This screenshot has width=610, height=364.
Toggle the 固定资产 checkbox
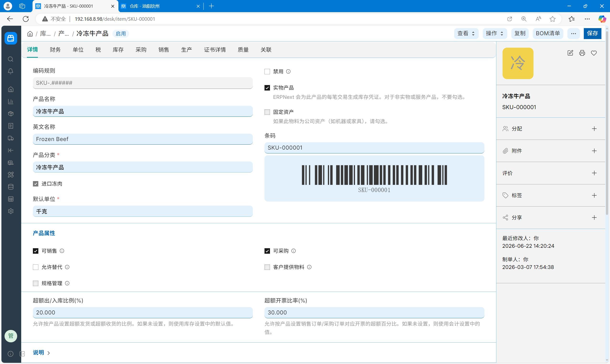coord(267,112)
